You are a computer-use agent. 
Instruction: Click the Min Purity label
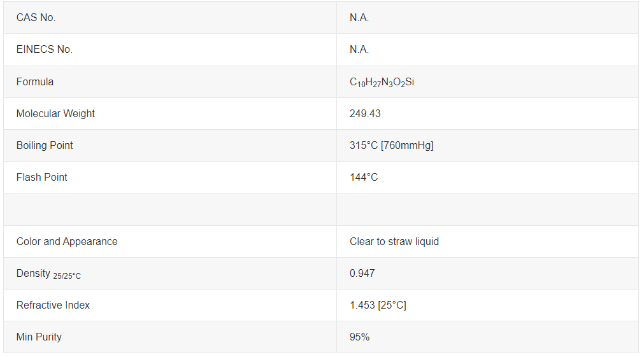39,337
